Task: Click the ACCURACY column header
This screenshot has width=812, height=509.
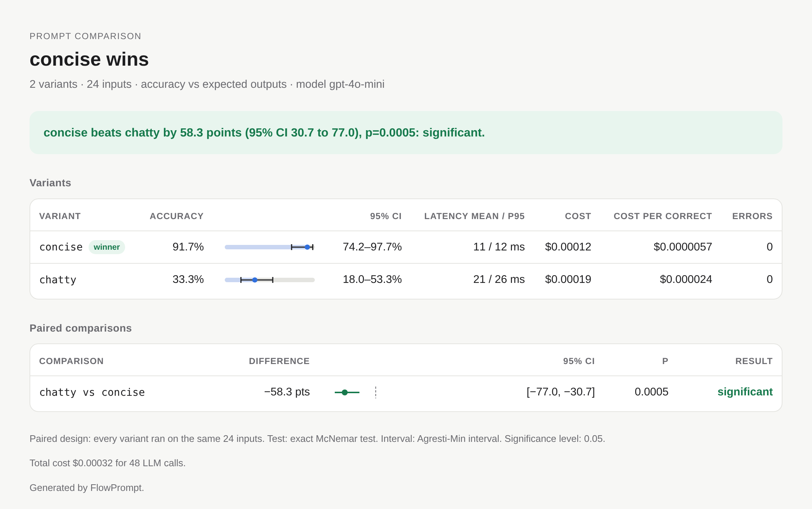Action: click(x=176, y=216)
